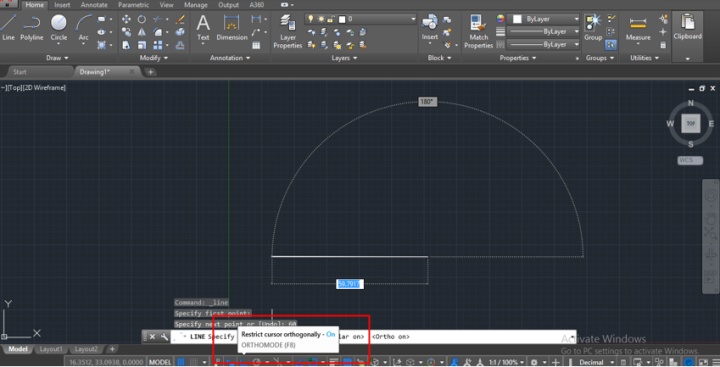Select the Polyline tool
This screenshot has height=367, width=720.
coord(32,27)
